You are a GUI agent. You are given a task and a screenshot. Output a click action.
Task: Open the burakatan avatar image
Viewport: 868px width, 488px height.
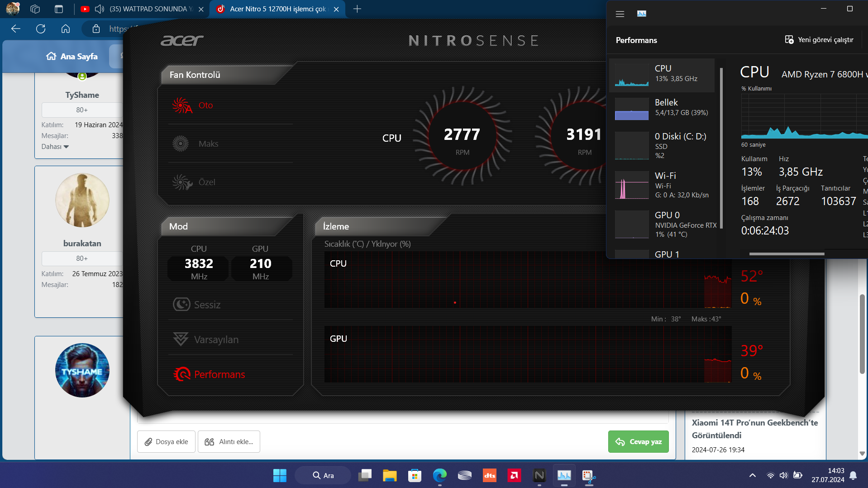(82, 201)
